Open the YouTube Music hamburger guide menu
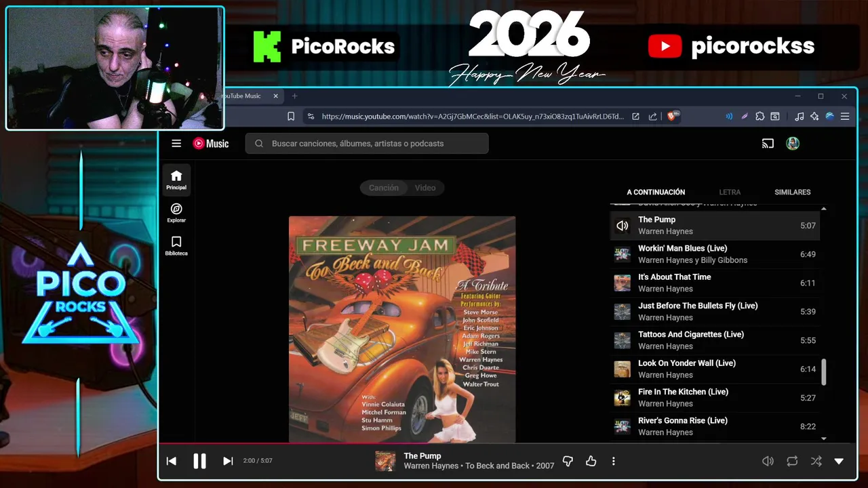 click(x=176, y=143)
